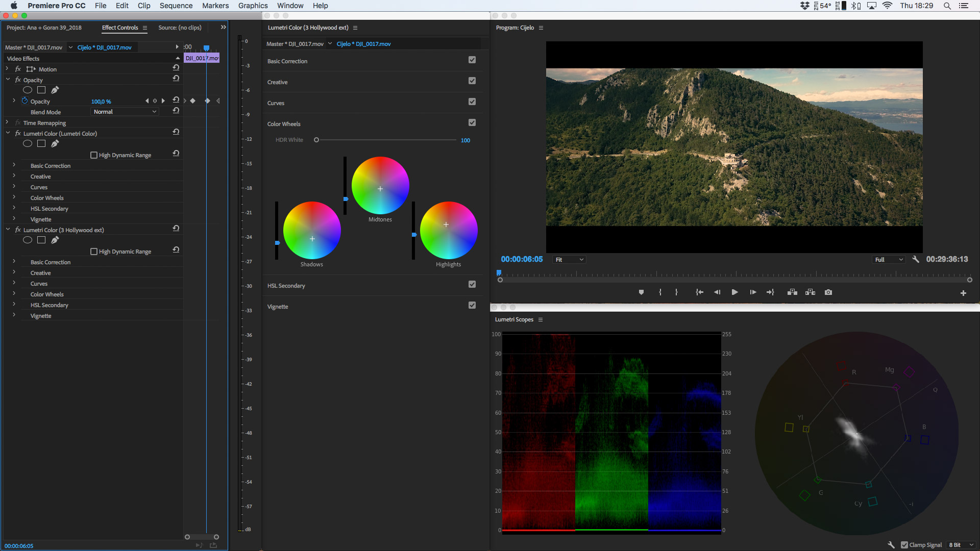Image resolution: width=980 pixels, height=551 pixels.
Task: Select Cijelo * DJI_0017.mov clip link in Lumetri panel
Action: click(x=363, y=44)
